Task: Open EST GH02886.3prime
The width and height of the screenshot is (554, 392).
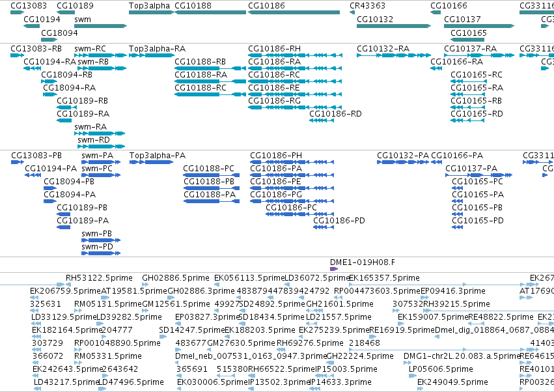Action: tap(201, 291)
